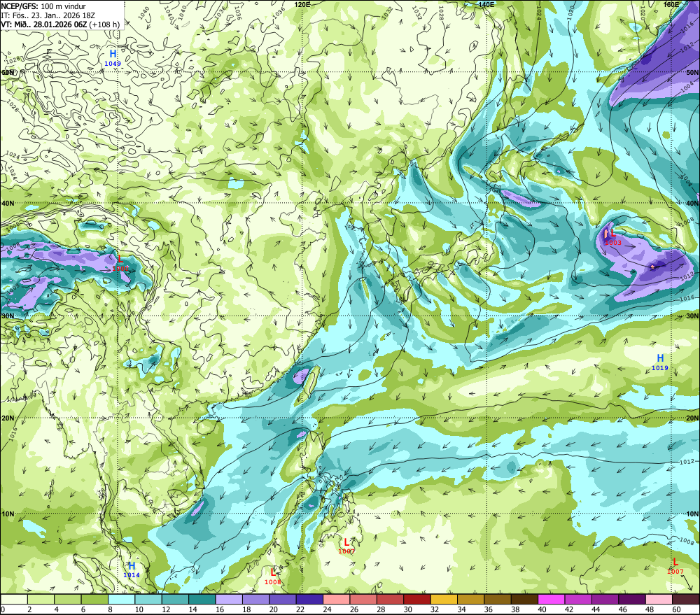Pick the legend swatch starting at 26
This screenshot has width=700, height=615.
click(363, 599)
